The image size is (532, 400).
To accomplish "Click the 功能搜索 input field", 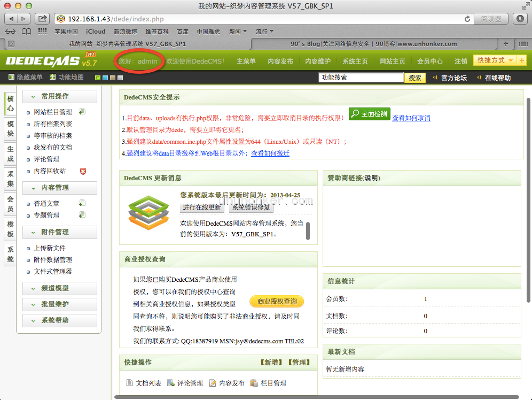I will 361,78.
